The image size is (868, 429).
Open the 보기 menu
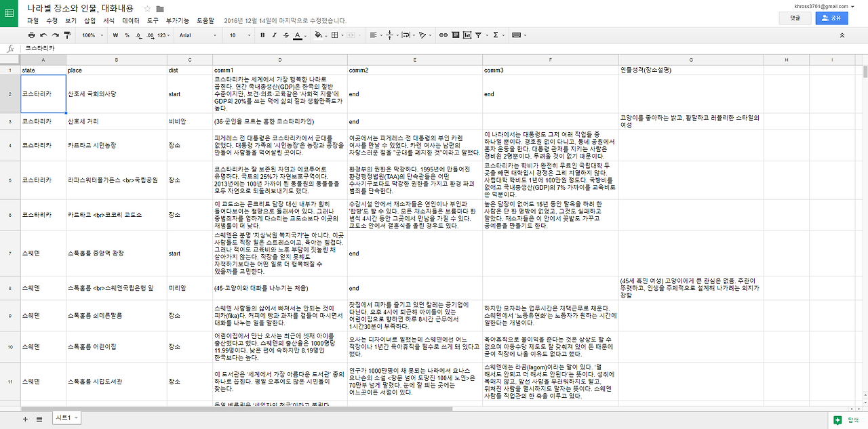[71, 21]
